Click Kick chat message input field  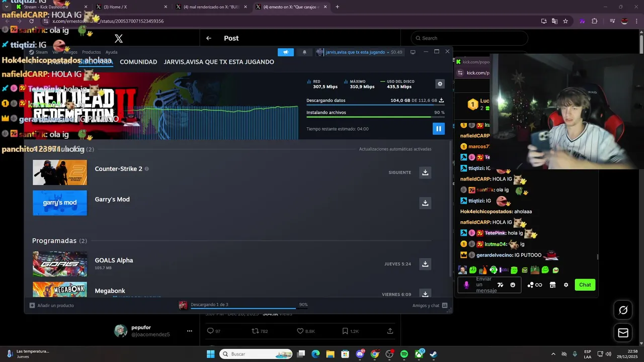point(489,285)
